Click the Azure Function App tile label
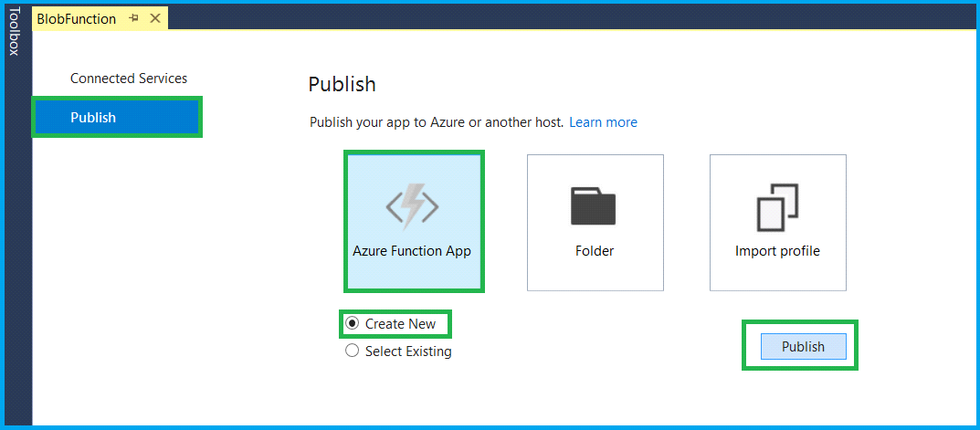Viewport: 980px width, 430px height. (x=412, y=251)
